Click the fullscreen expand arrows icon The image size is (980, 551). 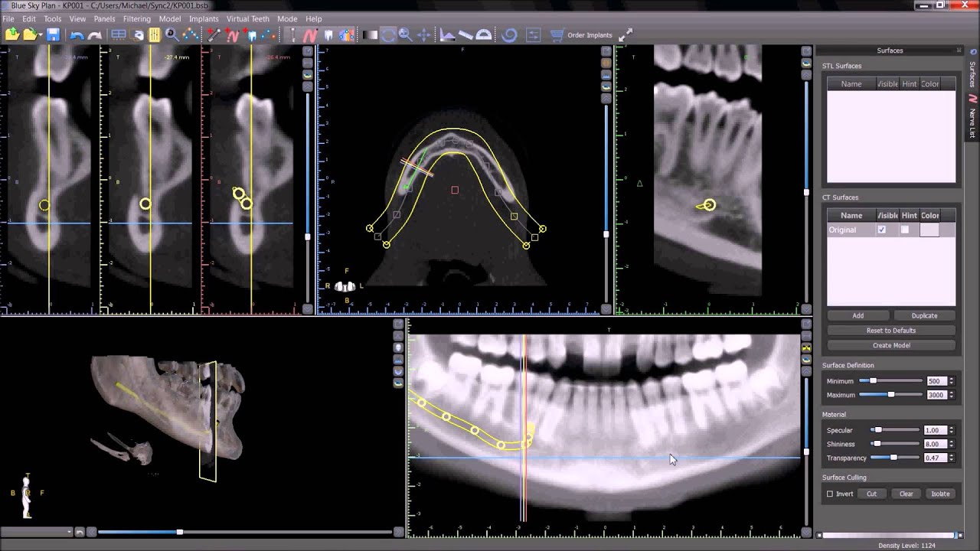pos(626,34)
